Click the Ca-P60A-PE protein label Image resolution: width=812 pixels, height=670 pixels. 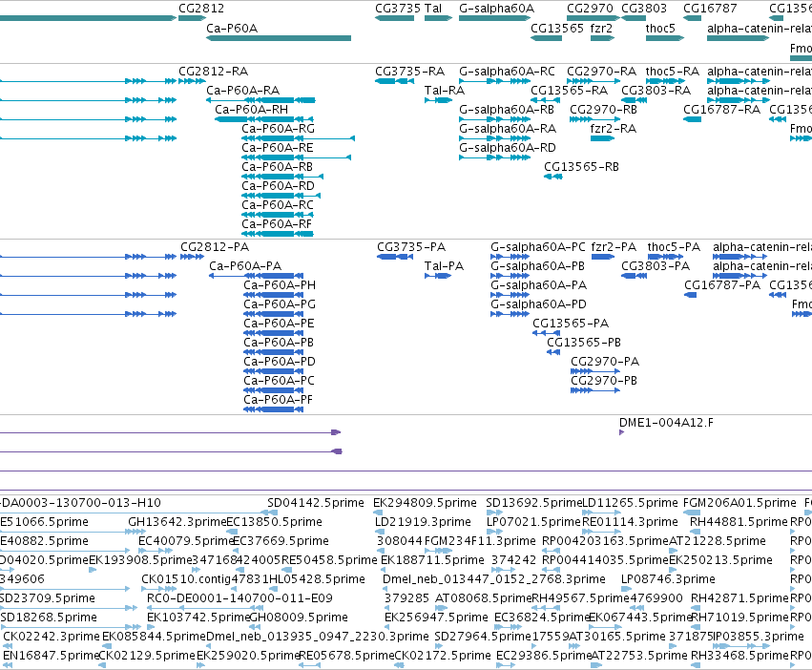pos(280,324)
